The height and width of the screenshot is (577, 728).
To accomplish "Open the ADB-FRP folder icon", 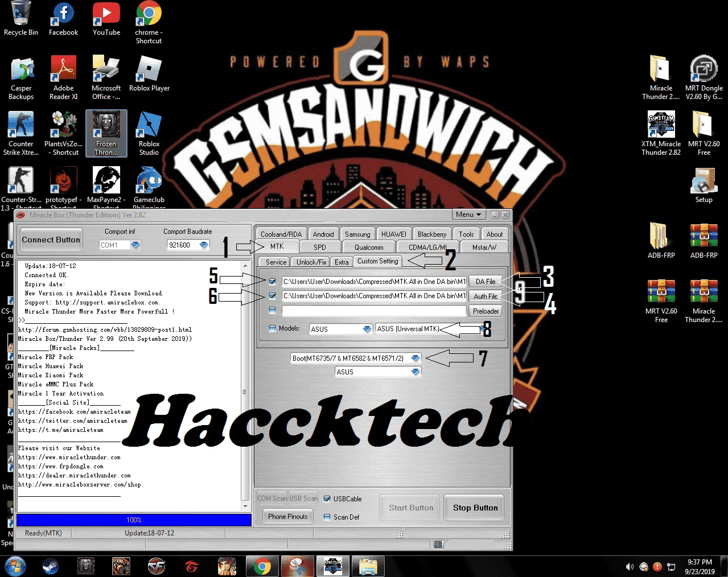I will point(661,240).
